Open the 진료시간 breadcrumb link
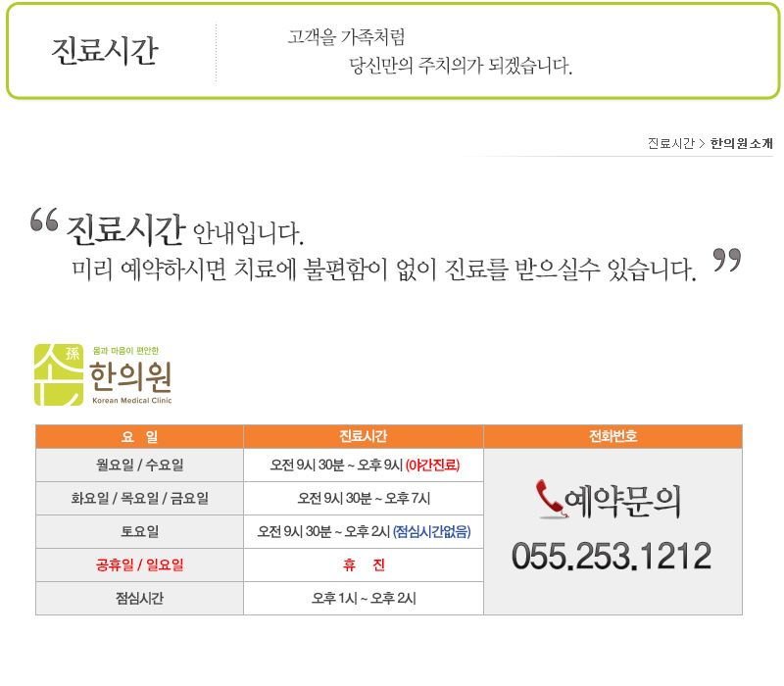 pyautogui.click(x=670, y=143)
